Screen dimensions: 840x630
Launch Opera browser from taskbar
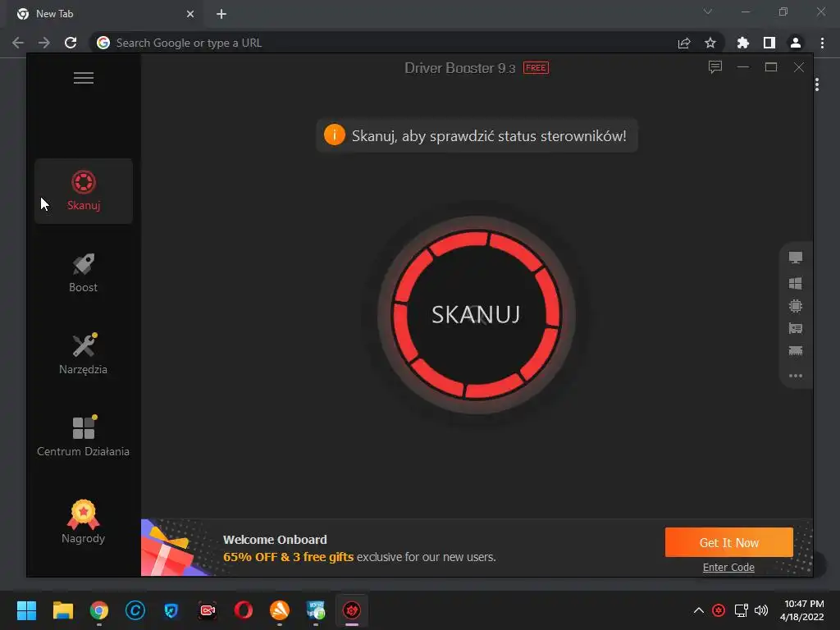tap(243, 610)
